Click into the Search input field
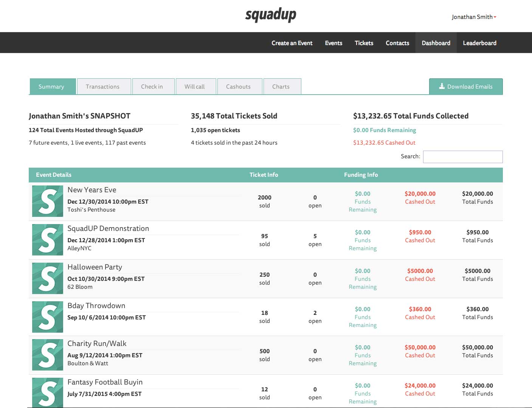The width and height of the screenshot is (532, 408). coord(463,157)
